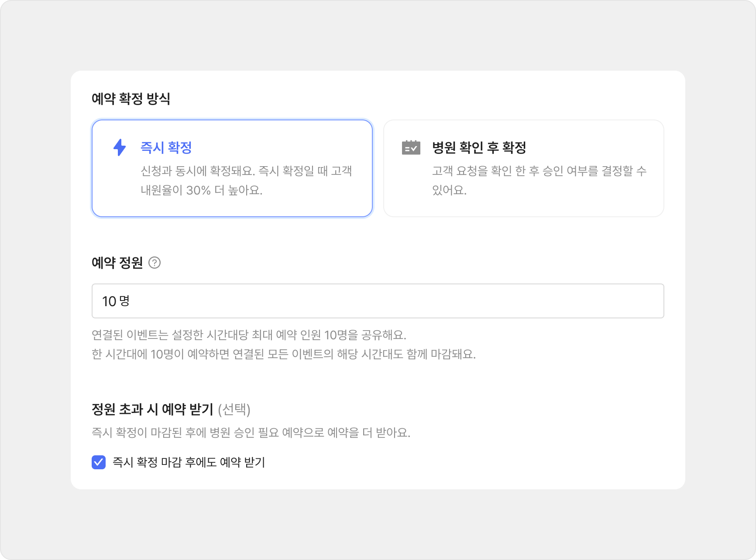756x560 pixels.
Task: Toggle the 즉시 확정 마감 후에도 예약 받기 checkbox
Action: 99,462
